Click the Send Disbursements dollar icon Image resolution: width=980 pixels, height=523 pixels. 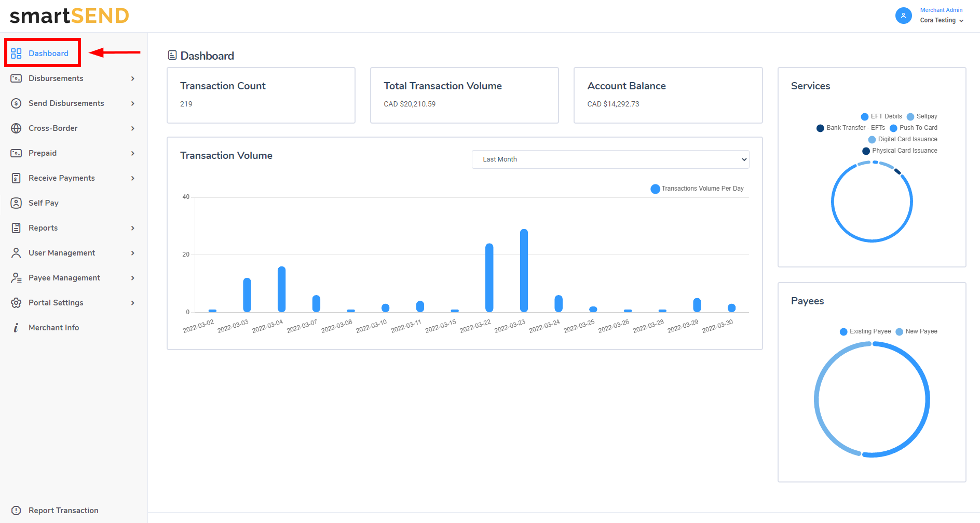pos(16,103)
